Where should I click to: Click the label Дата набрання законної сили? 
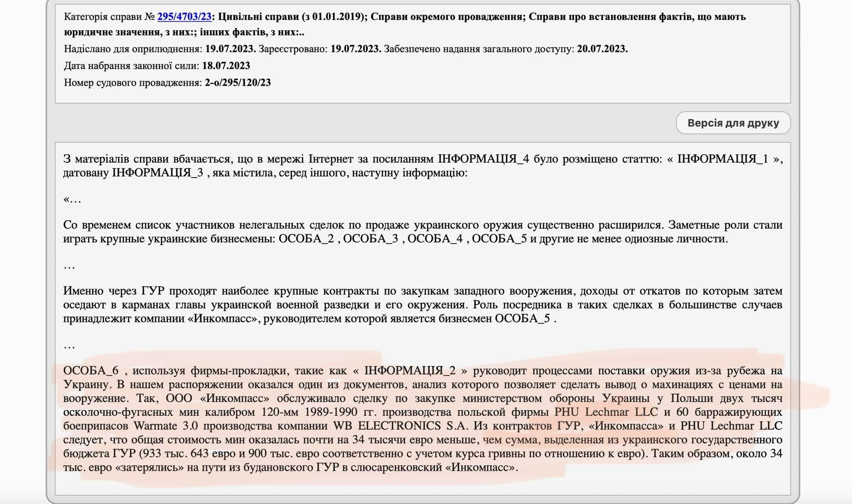(131, 66)
